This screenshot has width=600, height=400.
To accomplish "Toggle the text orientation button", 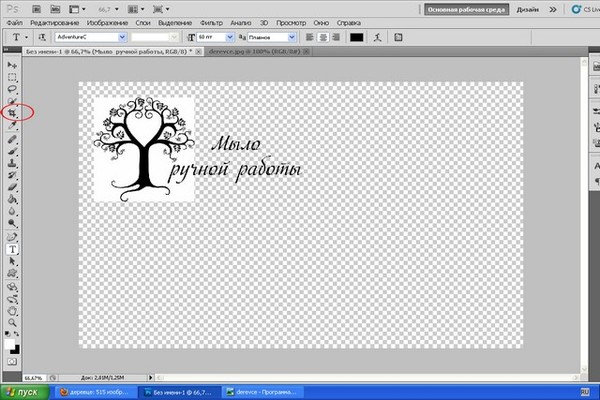I will pyautogui.click(x=41, y=37).
